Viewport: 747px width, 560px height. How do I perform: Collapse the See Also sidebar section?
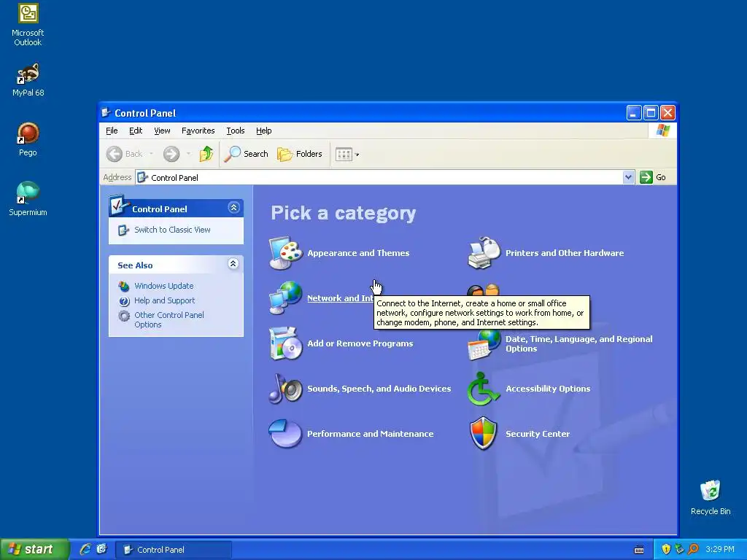coord(233,264)
